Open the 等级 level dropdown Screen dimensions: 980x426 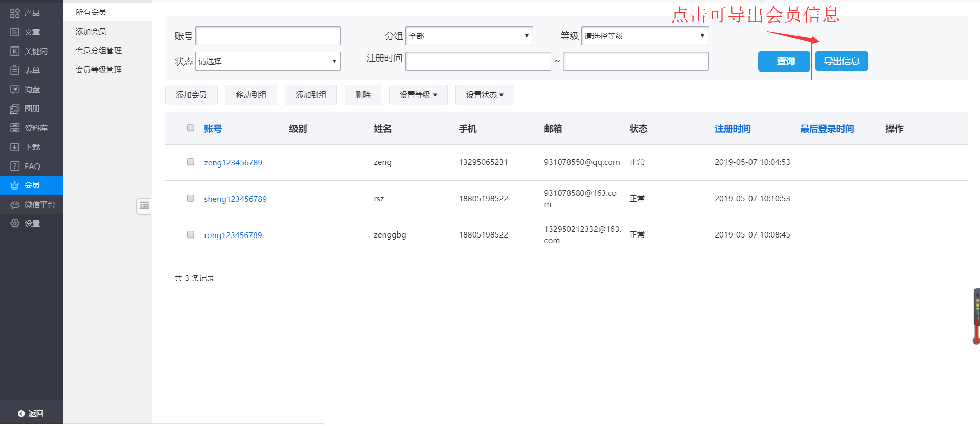[x=645, y=36]
